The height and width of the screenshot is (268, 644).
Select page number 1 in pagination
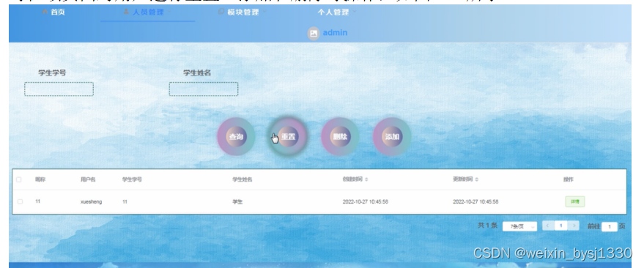tap(560, 226)
